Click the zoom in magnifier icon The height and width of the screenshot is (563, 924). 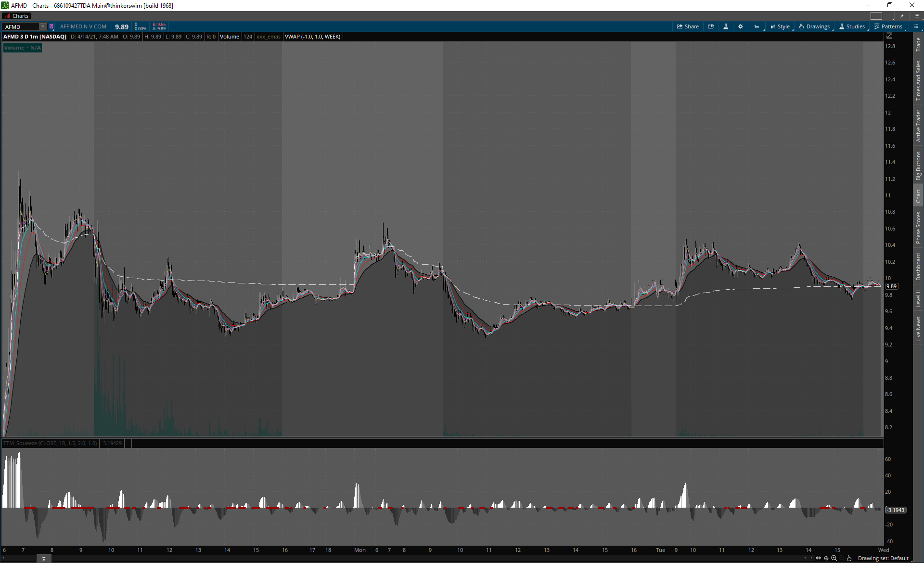pos(834,558)
